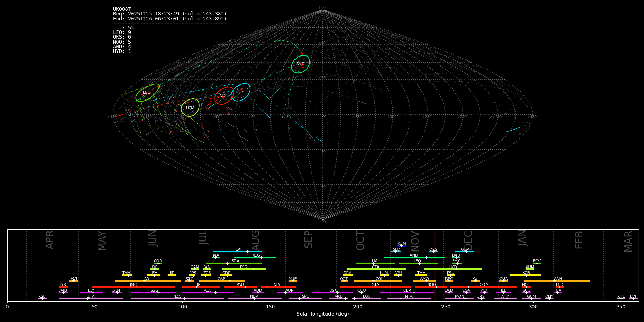Click the DSX shower bar in timeline
This screenshot has height=322, width=644.
(332, 292)
